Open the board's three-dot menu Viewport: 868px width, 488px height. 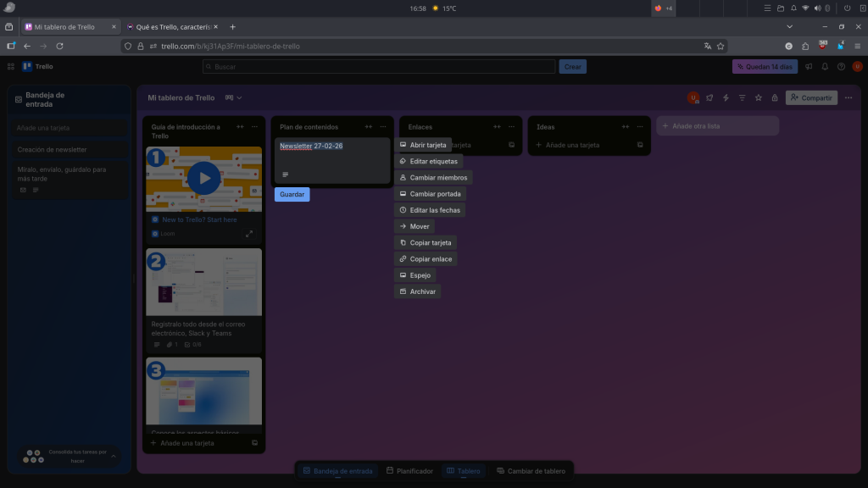[849, 98]
